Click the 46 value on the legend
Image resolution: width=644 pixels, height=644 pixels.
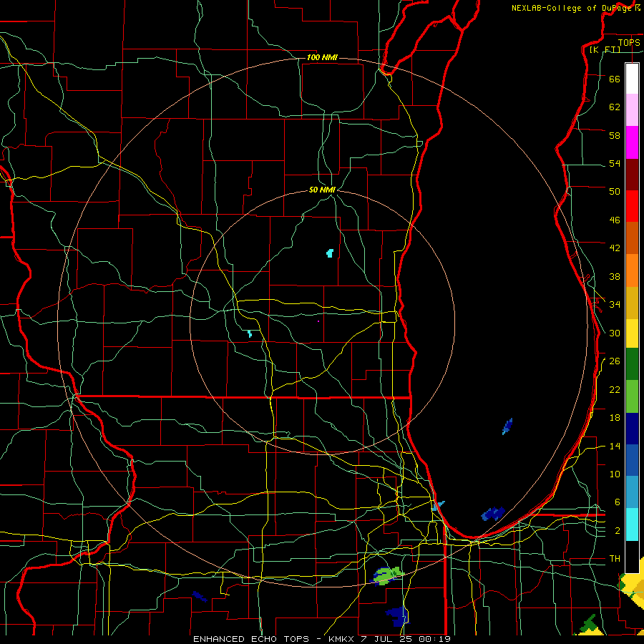coord(615,220)
